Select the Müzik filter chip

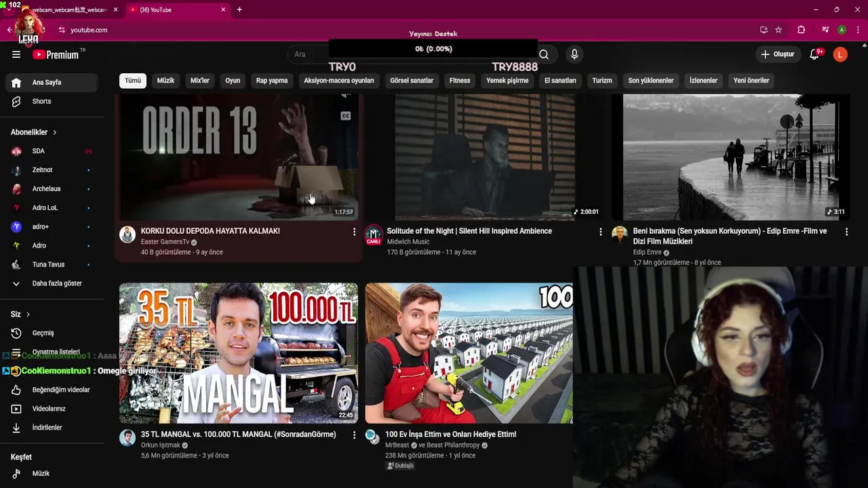[165, 81]
